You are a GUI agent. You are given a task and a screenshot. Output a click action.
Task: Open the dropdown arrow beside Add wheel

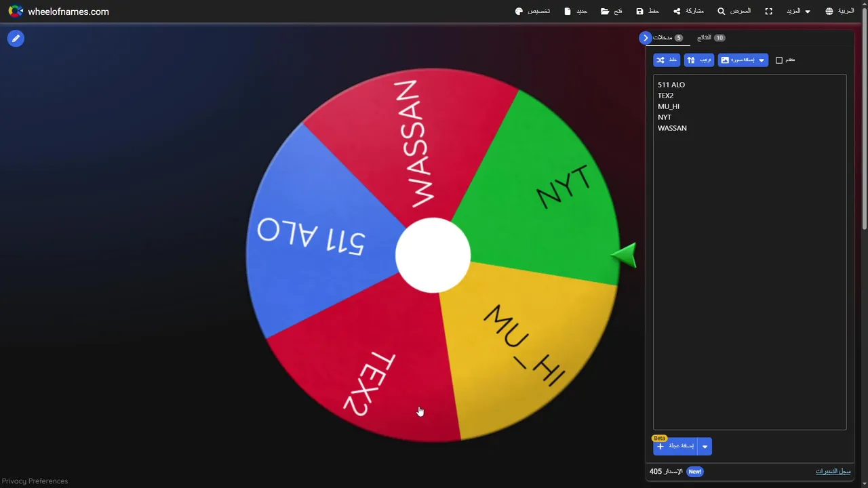[705, 447]
